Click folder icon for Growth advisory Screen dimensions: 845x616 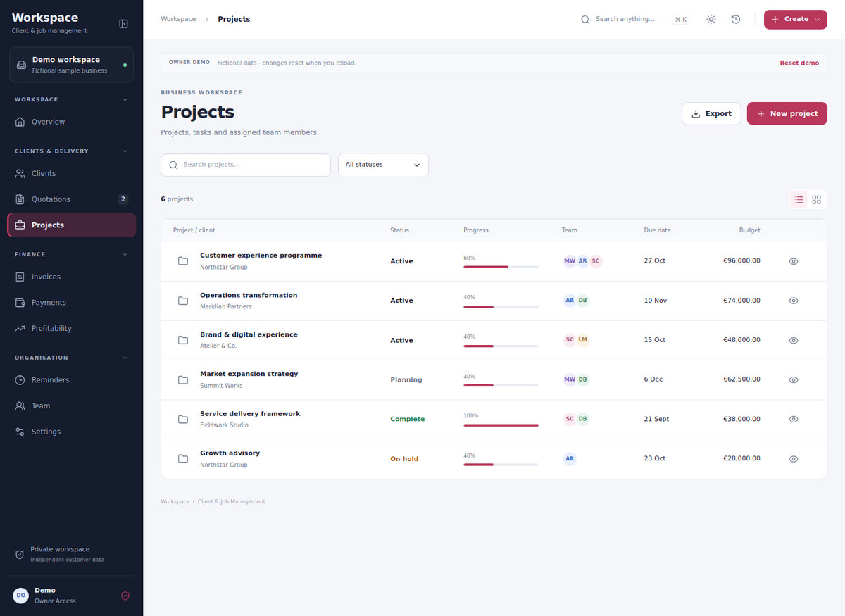tap(183, 458)
